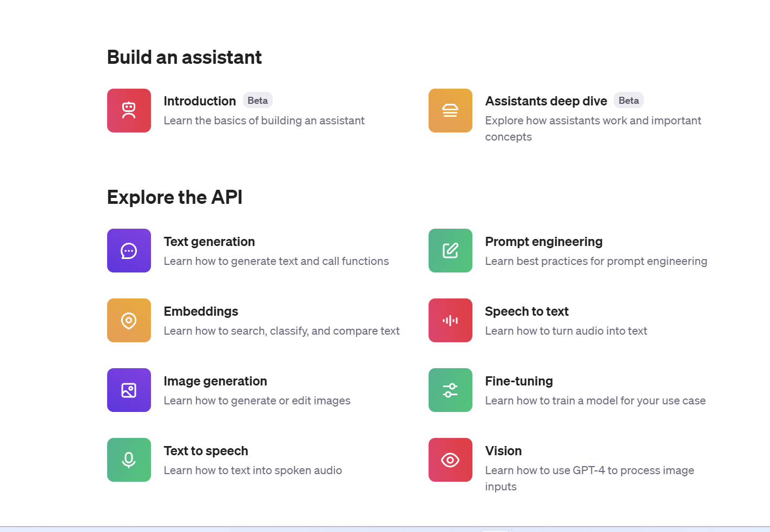Click the Beta badge beside Assistants deep dive
This screenshot has height=532, width=770.
pyautogui.click(x=628, y=100)
